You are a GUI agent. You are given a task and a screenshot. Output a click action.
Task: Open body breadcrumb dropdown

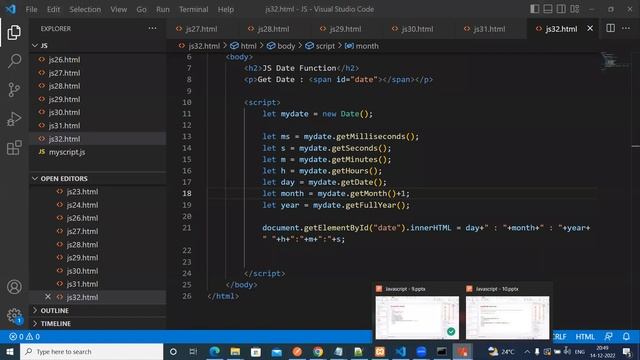281,46
